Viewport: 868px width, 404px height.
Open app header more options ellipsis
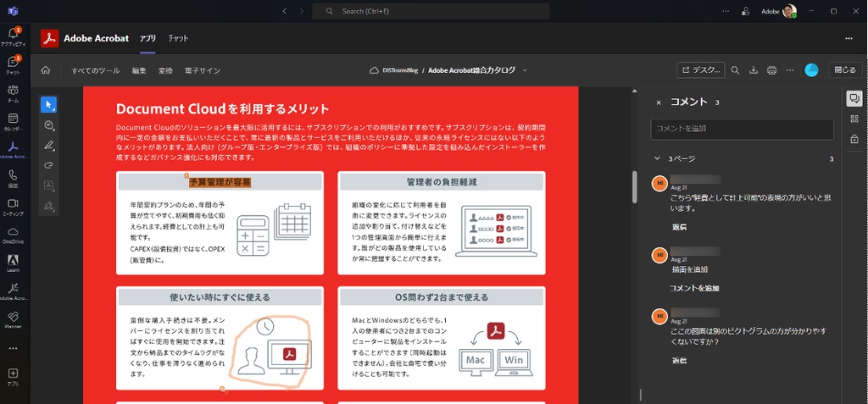[849, 39]
